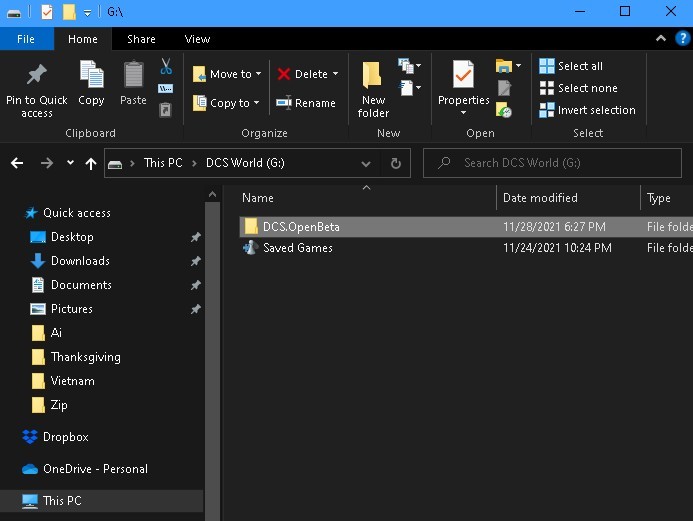Click the Dropbox icon in sidebar

(x=30, y=437)
